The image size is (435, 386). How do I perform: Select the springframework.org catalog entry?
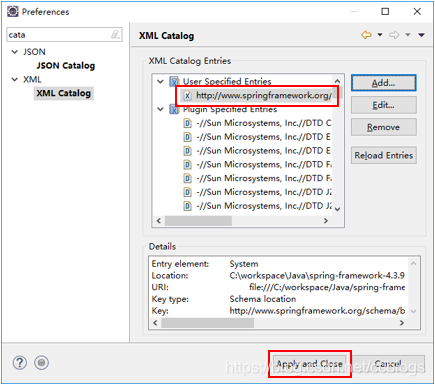[264, 96]
